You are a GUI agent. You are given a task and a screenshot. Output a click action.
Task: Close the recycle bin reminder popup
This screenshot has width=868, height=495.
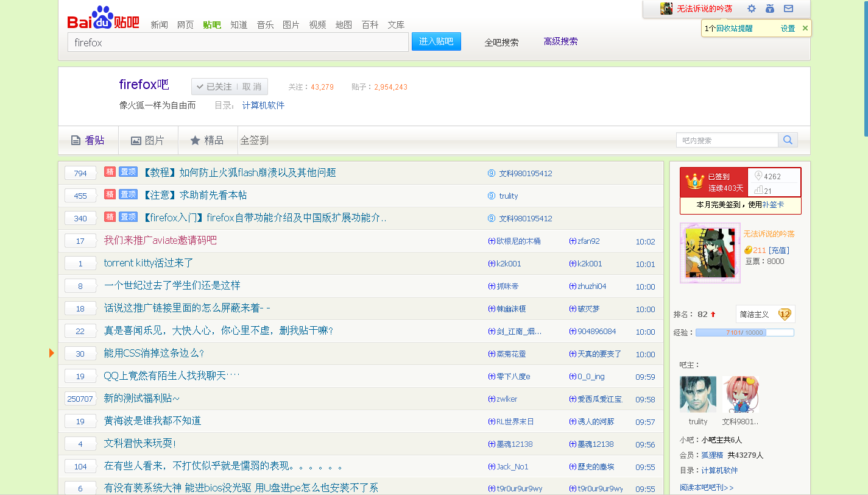(805, 28)
